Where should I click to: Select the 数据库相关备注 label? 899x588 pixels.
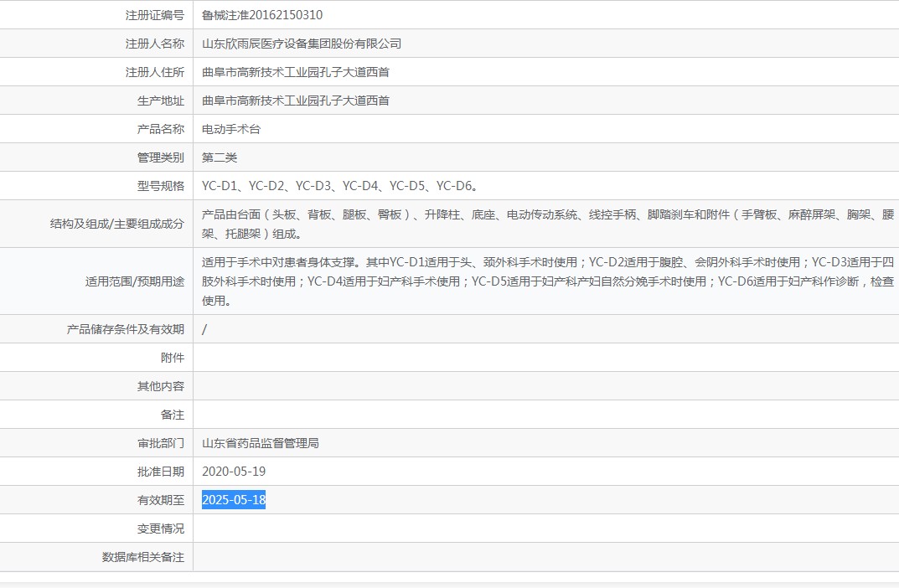click(x=143, y=557)
